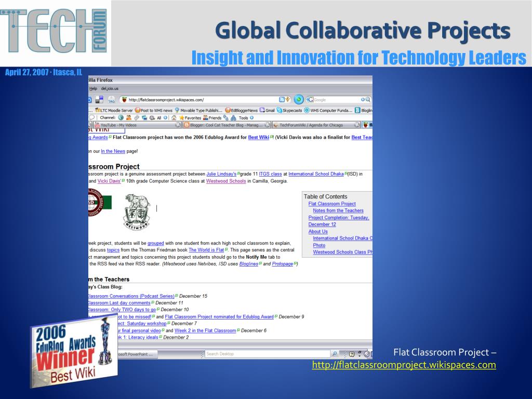The image size is (532, 399).
Task: Click the Best Wiki link
Action: tap(259, 137)
